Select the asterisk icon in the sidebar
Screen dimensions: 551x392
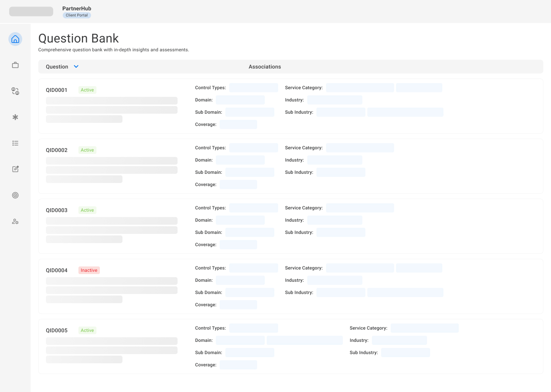15,117
